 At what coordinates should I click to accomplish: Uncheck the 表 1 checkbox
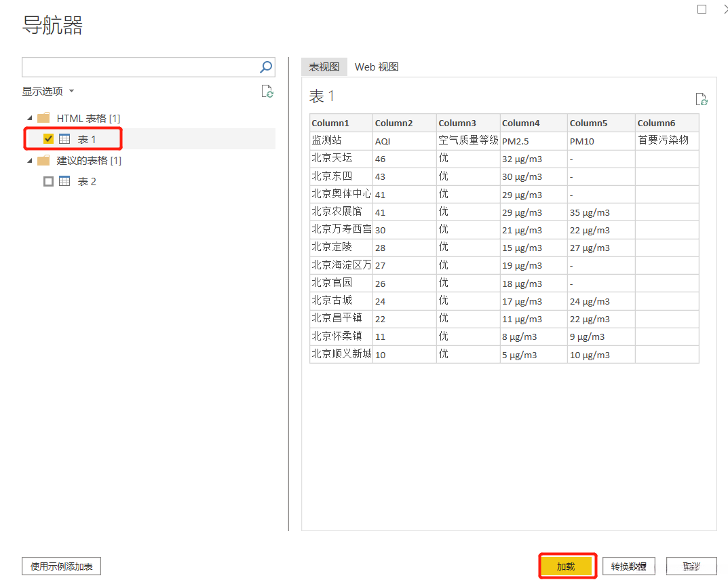[48, 139]
